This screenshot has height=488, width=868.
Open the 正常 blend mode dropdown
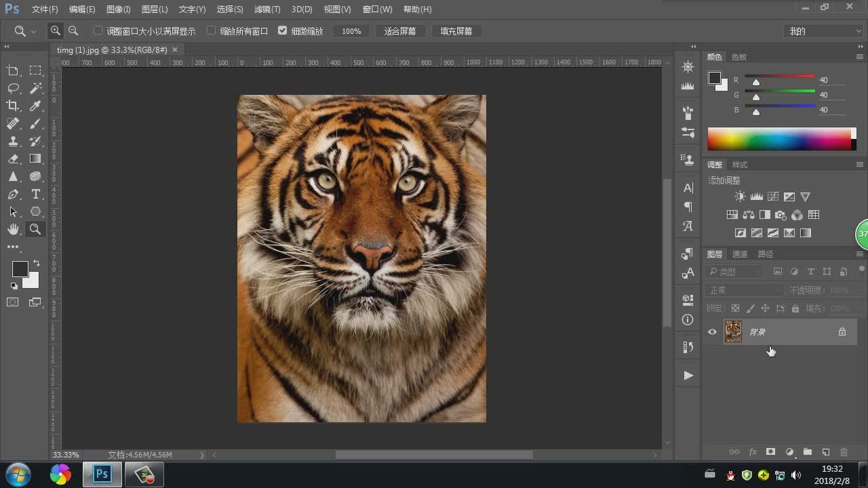coord(745,290)
